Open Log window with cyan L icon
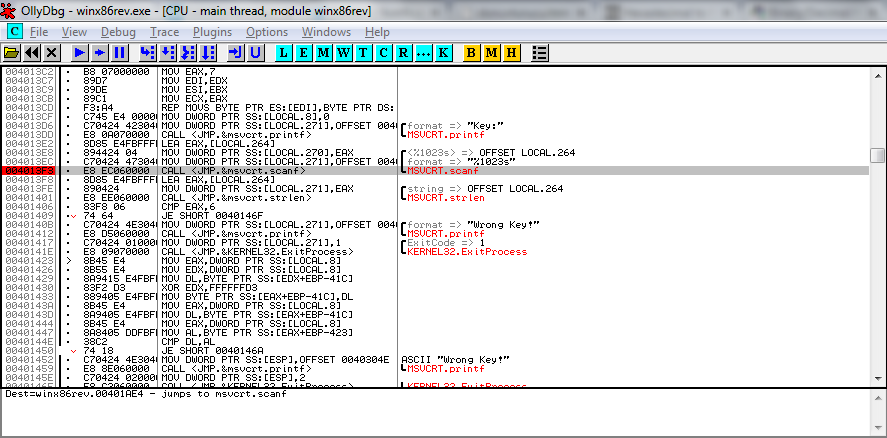This screenshot has height=438, width=887. tap(283, 53)
